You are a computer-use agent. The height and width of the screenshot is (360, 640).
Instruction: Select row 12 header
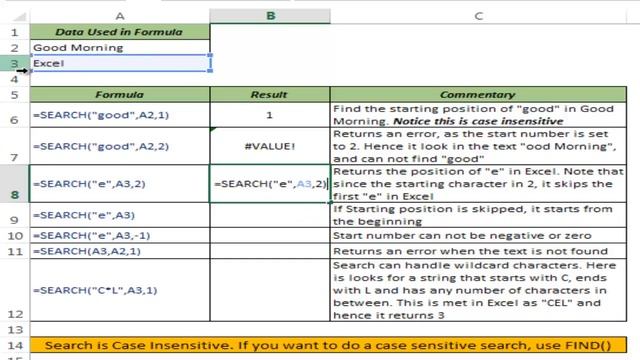click(x=15, y=290)
